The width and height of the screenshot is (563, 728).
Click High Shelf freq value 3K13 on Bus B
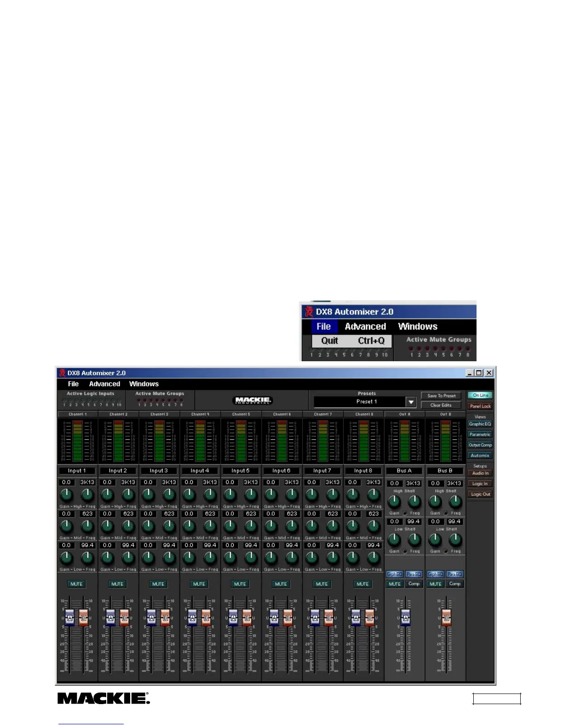(454, 483)
